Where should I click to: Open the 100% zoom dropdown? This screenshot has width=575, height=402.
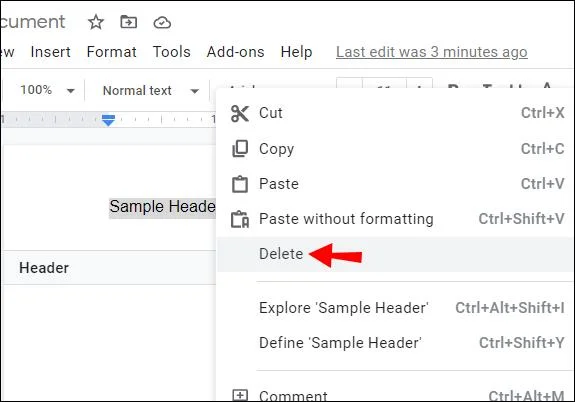tap(47, 90)
